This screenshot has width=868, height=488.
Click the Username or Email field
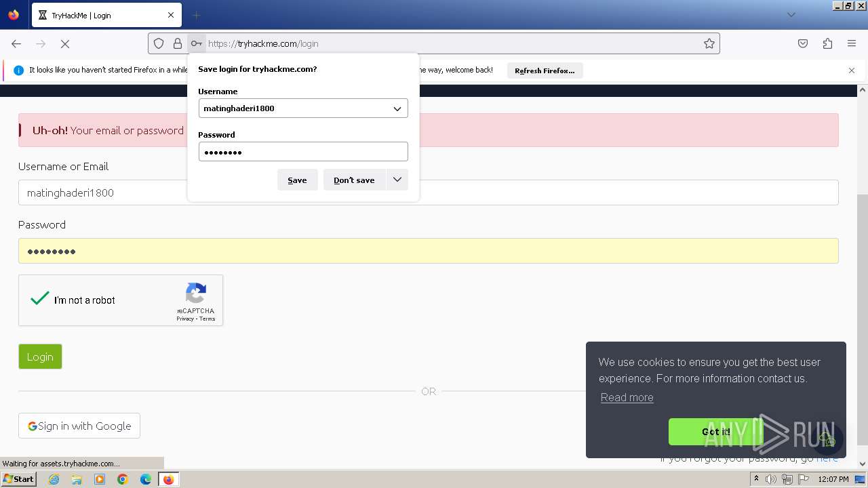429,192
